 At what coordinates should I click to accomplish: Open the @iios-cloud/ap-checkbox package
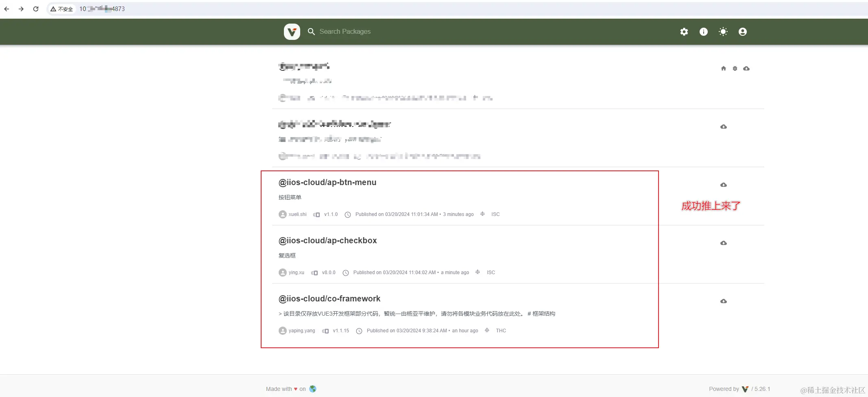coord(328,241)
